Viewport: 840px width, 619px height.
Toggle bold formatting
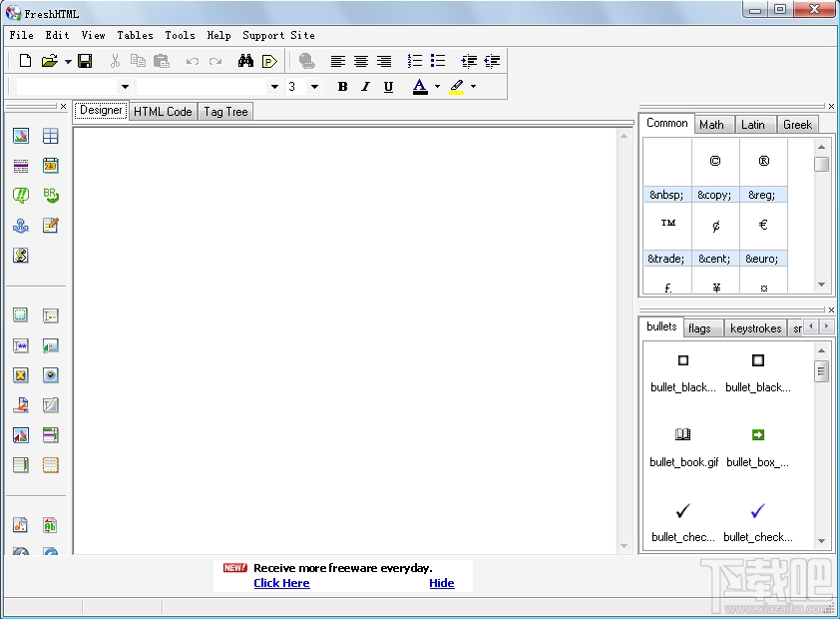click(x=342, y=86)
